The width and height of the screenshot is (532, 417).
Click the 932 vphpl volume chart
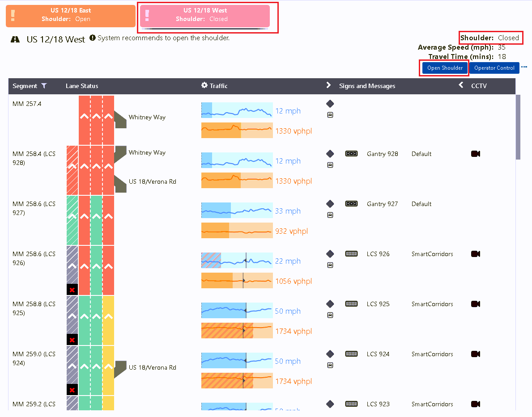237,230
